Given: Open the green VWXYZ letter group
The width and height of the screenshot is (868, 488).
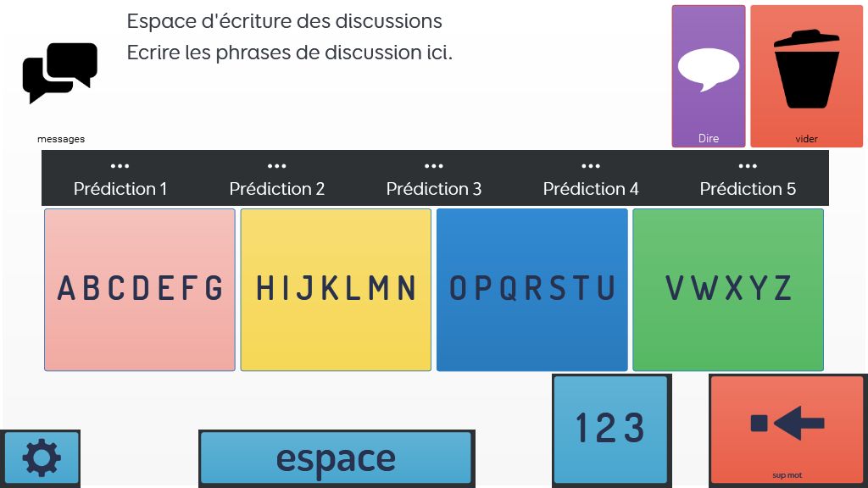Looking at the screenshot, I should [728, 290].
